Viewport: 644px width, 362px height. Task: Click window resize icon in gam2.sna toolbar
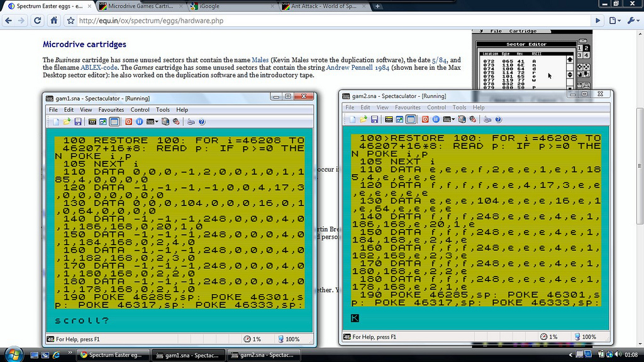click(399, 119)
